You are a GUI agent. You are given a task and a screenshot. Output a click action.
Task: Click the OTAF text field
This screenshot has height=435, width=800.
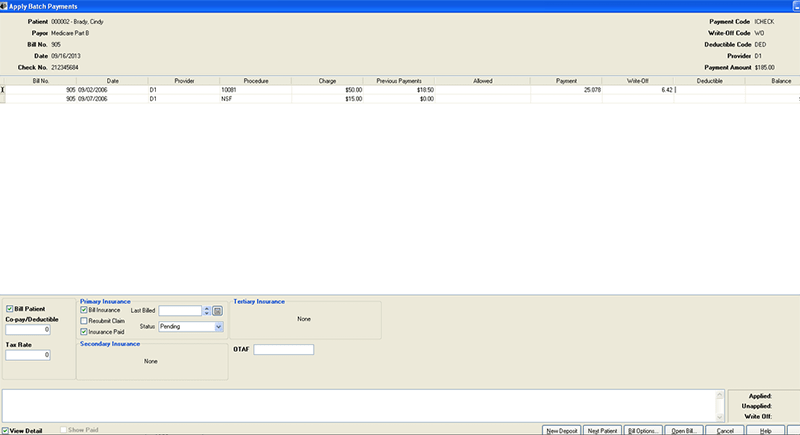pyautogui.click(x=284, y=349)
